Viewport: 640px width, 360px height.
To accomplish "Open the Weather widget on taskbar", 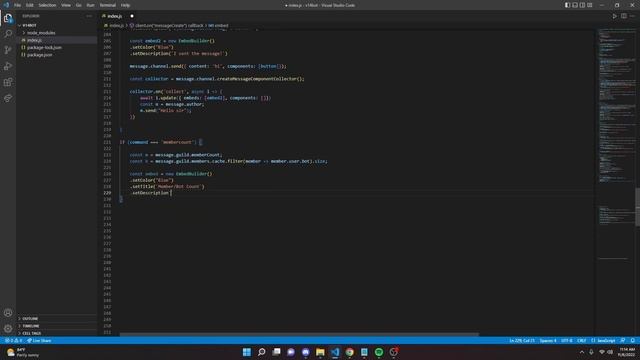I will (x=24, y=352).
